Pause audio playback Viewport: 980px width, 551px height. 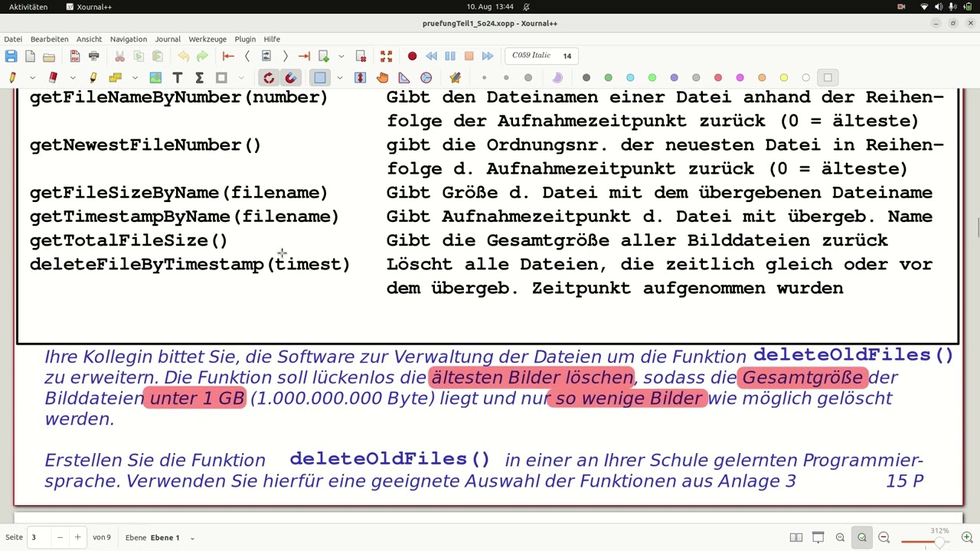450,56
